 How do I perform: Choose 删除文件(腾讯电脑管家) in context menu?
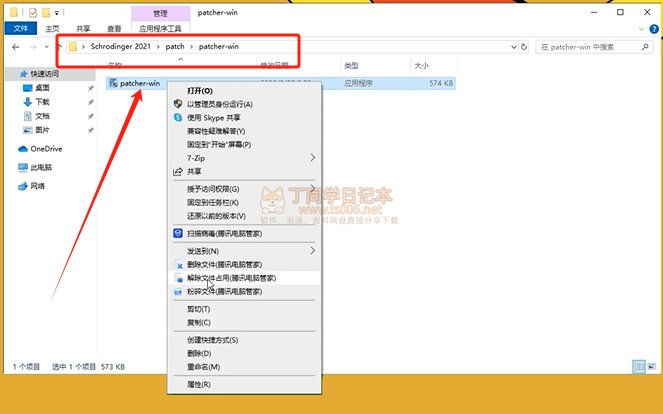click(244, 265)
